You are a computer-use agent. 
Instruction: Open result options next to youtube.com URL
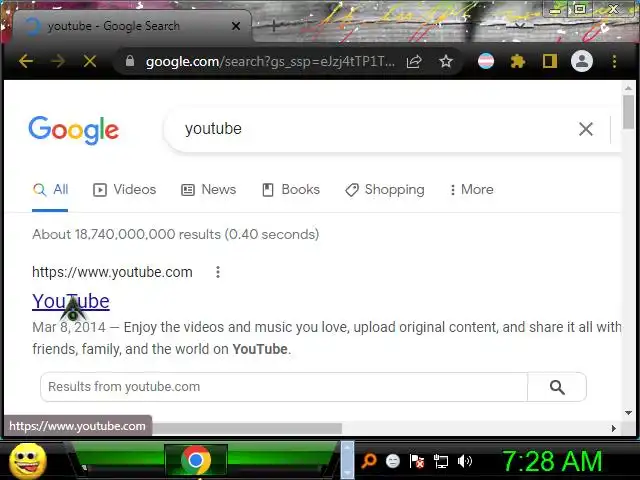pos(218,272)
